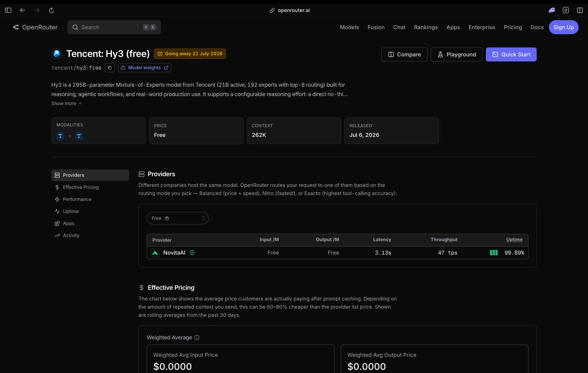The image size is (588, 373).
Task: Click the Going away 21 July 2026 badge
Action: tap(190, 53)
